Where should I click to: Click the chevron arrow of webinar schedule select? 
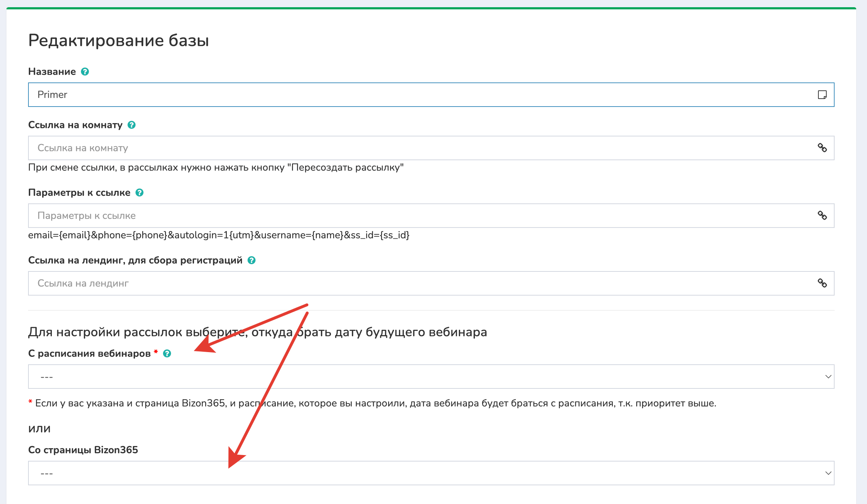pos(828,377)
